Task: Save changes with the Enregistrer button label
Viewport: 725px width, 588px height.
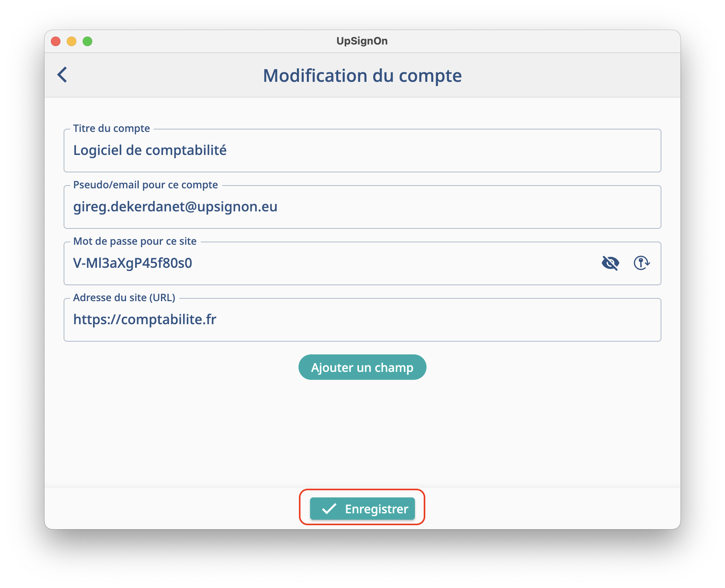Action: [x=376, y=509]
